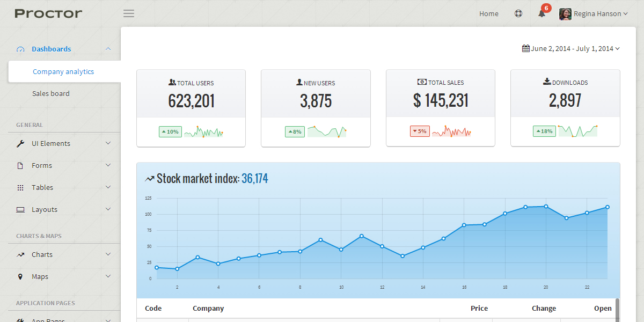The height and width of the screenshot is (322, 644).
Task: Click the table's vertical scrollbar
Action: [x=617, y=309]
